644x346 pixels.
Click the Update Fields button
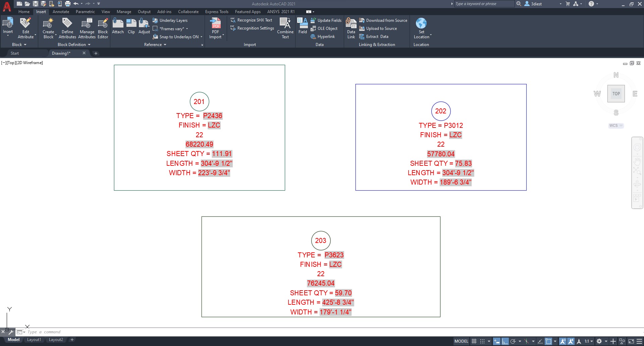point(326,20)
